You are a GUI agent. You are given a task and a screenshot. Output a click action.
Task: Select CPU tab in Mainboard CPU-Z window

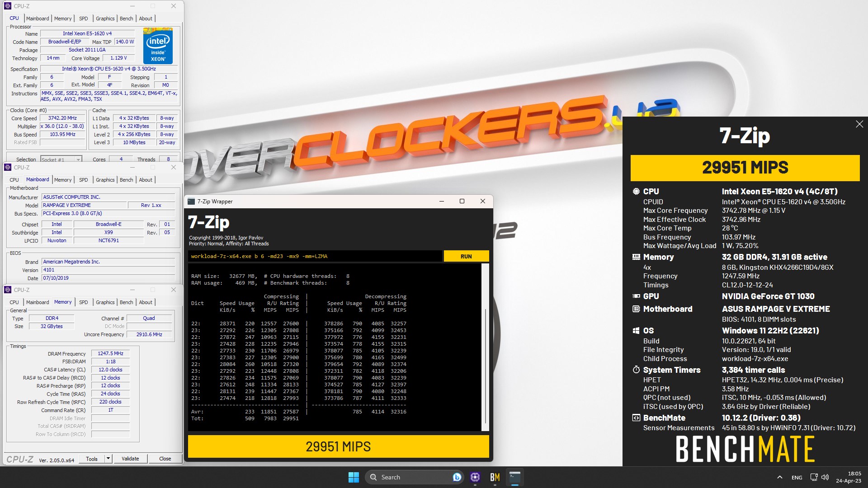(x=14, y=180)
